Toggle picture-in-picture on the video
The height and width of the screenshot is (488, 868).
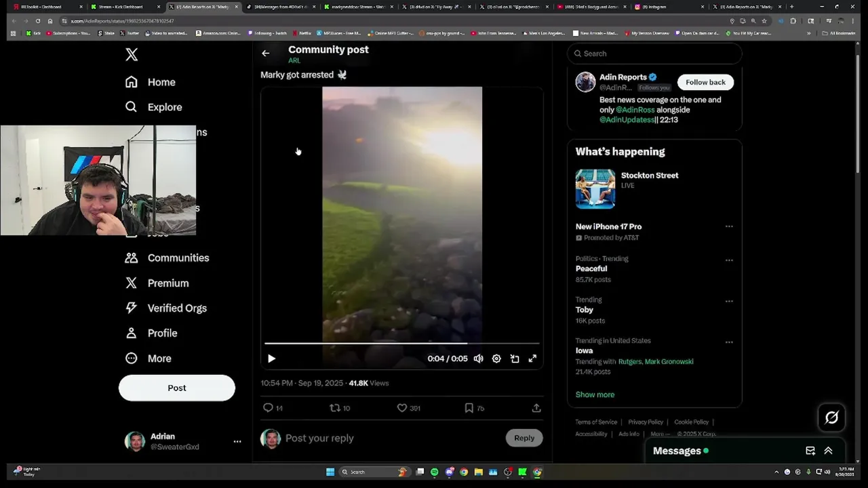pos(515,359)
